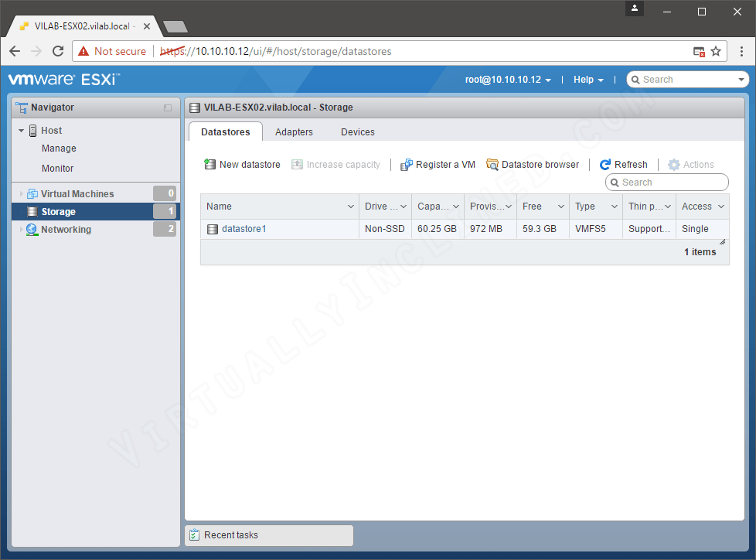756x560 pixels.
Task: Open the Register a VM wizard
Action: (x=438, y=164)
